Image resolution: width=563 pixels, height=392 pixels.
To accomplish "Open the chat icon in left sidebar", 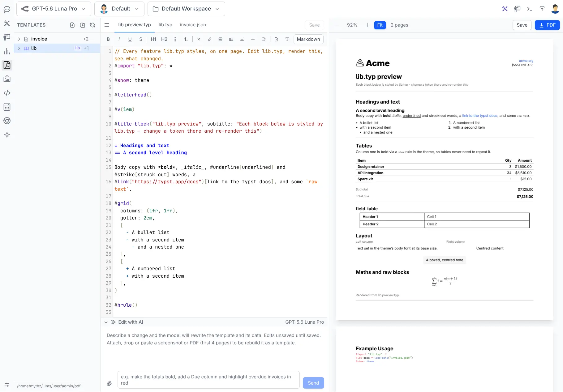I will click(x=7, y=9).
